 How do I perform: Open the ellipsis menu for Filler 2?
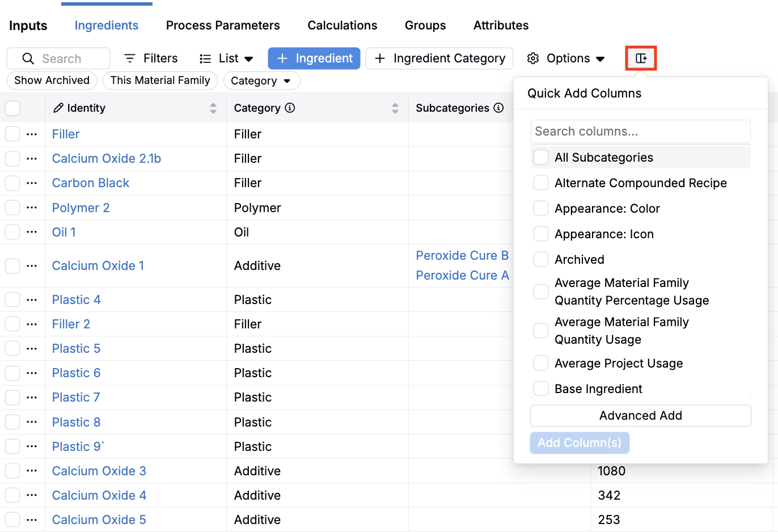(x=32, y=324)
